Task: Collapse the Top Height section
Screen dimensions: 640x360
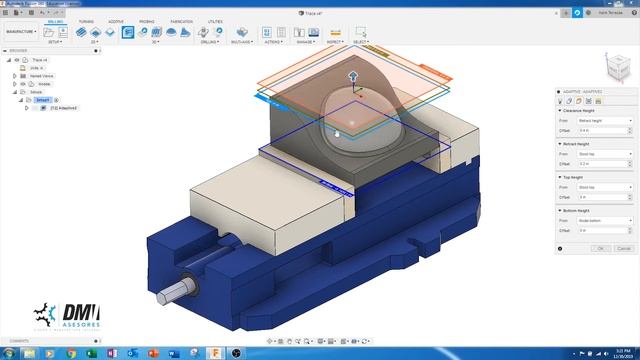Action: click(560, 177)
